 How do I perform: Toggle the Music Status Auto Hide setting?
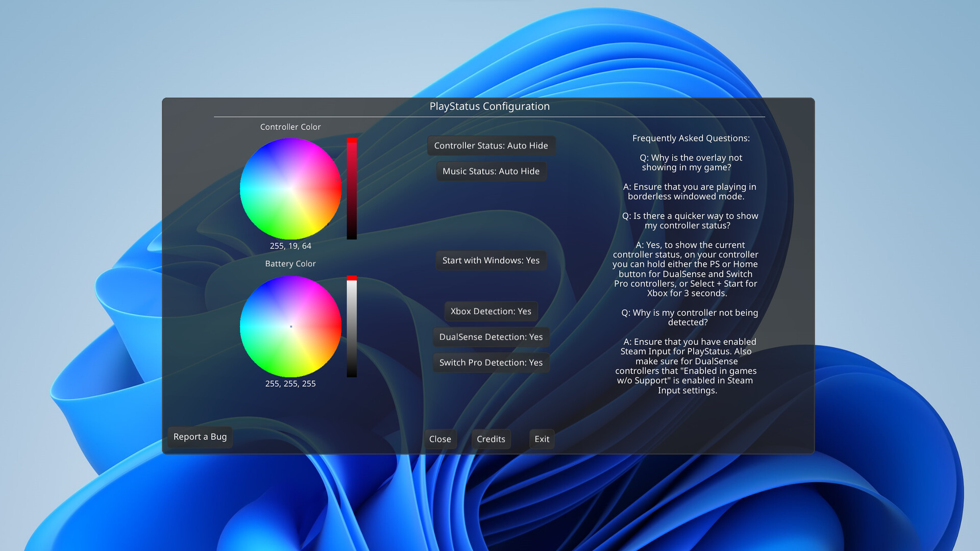coord(491,171)
